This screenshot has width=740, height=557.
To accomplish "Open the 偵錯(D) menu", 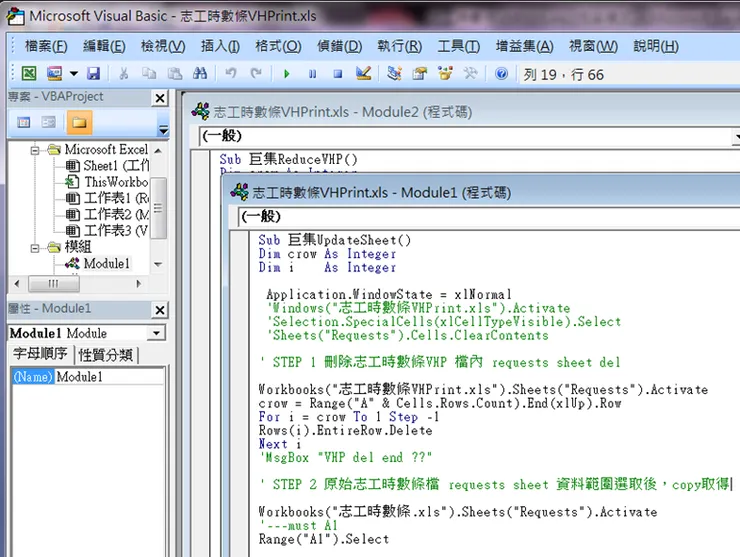I will 340,46.
